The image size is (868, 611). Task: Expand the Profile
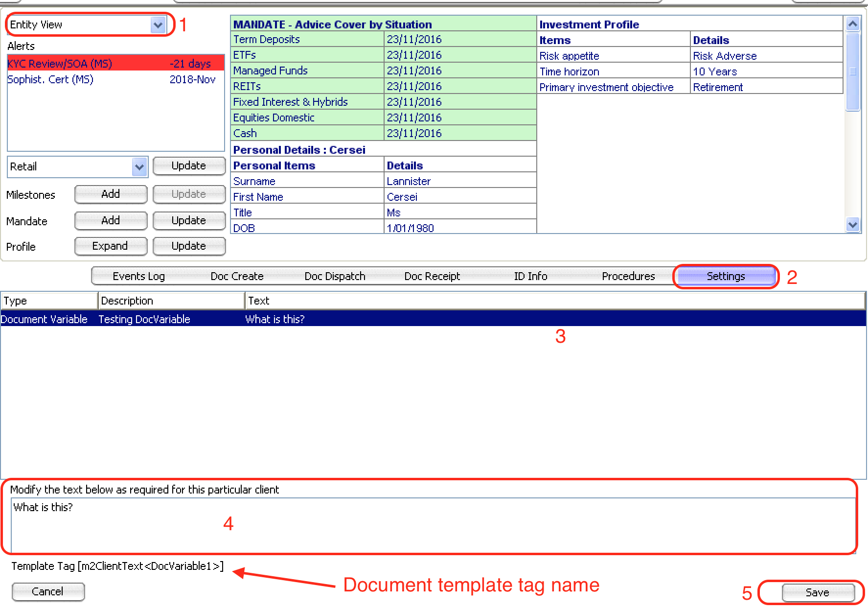(x=111, y=246)
